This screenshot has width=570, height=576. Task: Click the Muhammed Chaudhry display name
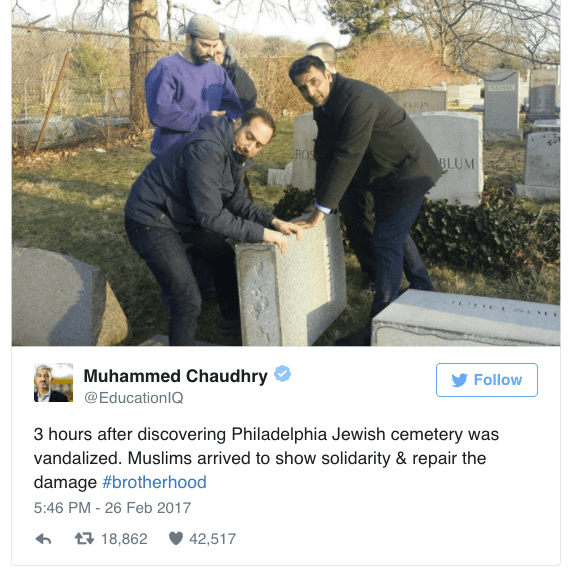pos(176,376)
